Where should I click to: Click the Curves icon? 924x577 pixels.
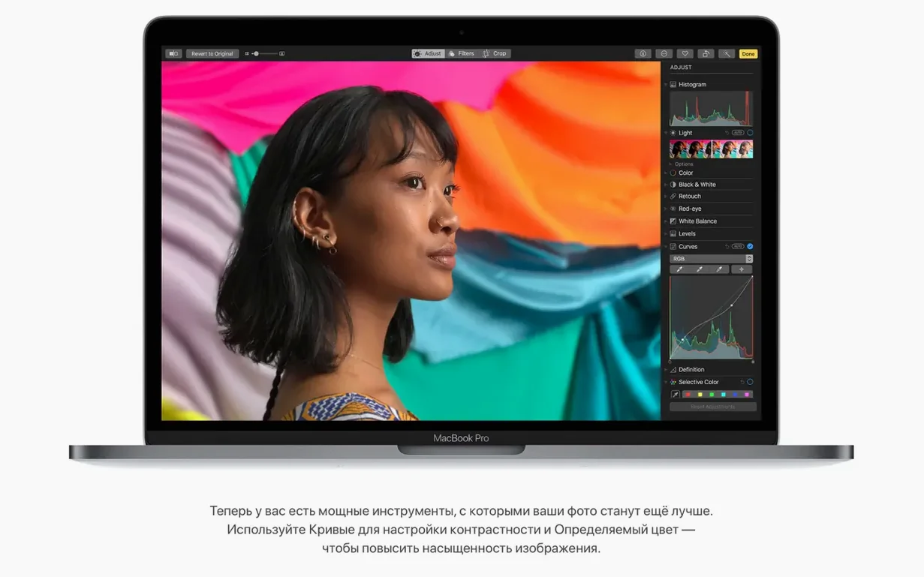click(673, 246)
